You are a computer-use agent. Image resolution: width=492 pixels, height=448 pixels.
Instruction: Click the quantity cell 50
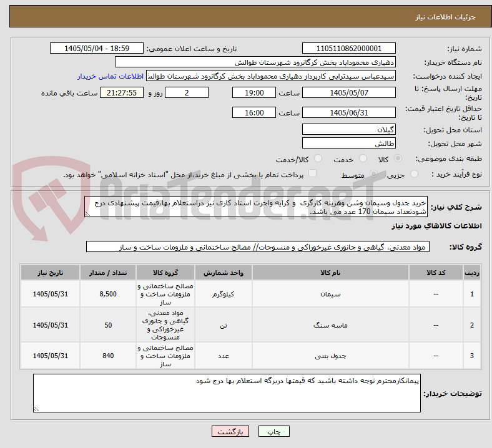coord(108,325)
